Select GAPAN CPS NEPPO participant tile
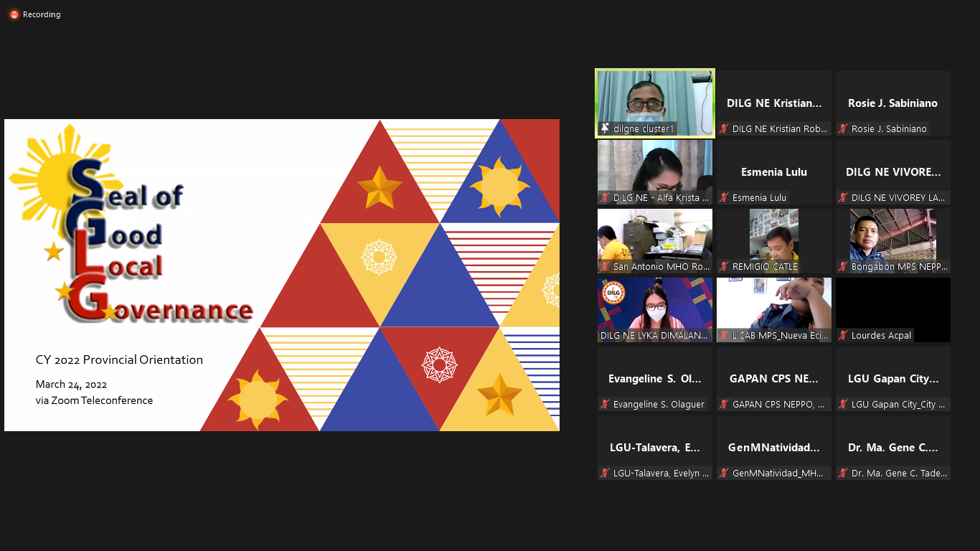980x551 pixels. pos(774,379)
